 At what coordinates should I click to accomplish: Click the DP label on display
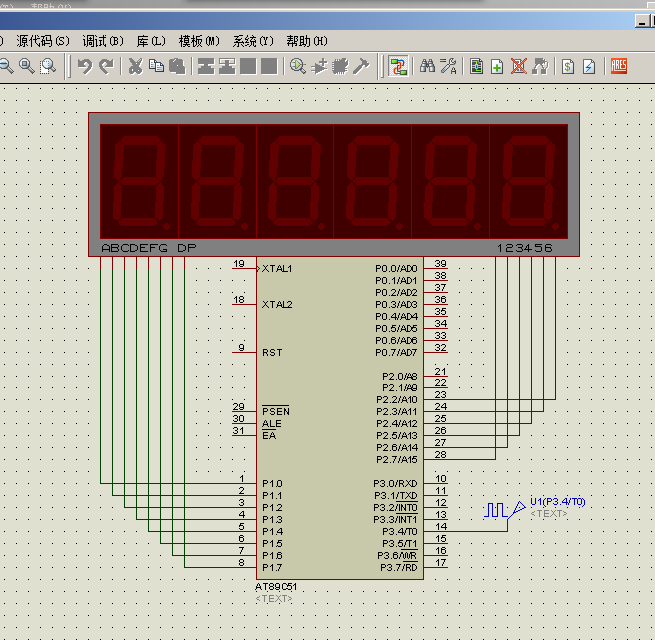(187, 248)
